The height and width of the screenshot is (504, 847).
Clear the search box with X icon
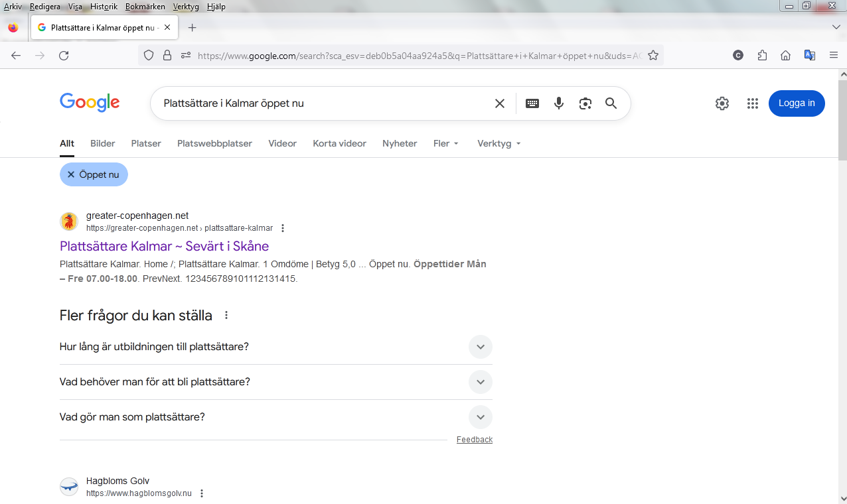pos(500,103)
